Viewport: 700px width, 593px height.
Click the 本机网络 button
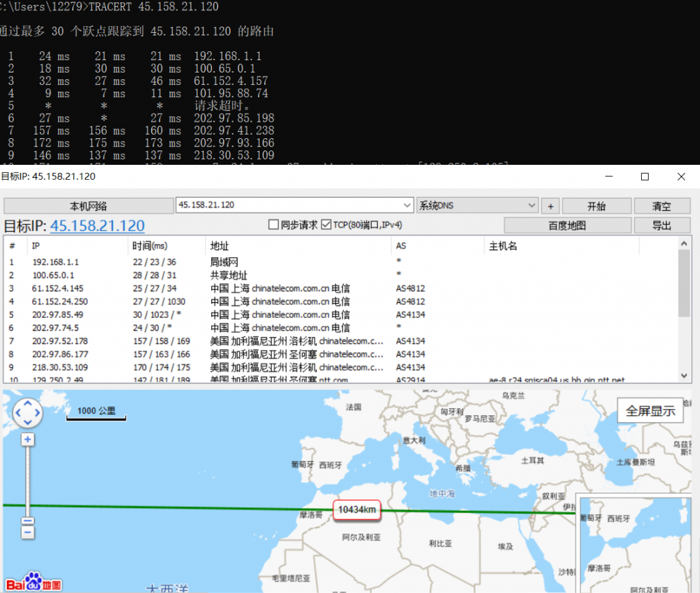coord(88,206)
